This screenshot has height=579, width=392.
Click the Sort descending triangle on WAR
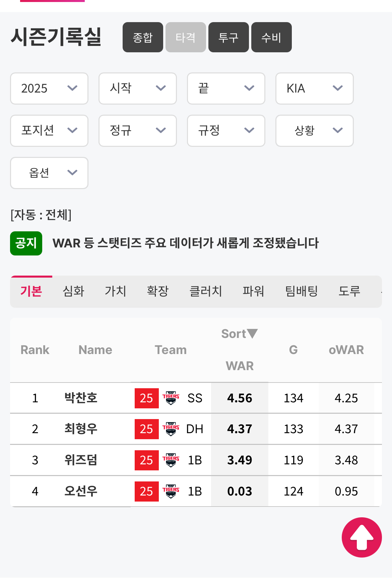click(x=252, y=333)
